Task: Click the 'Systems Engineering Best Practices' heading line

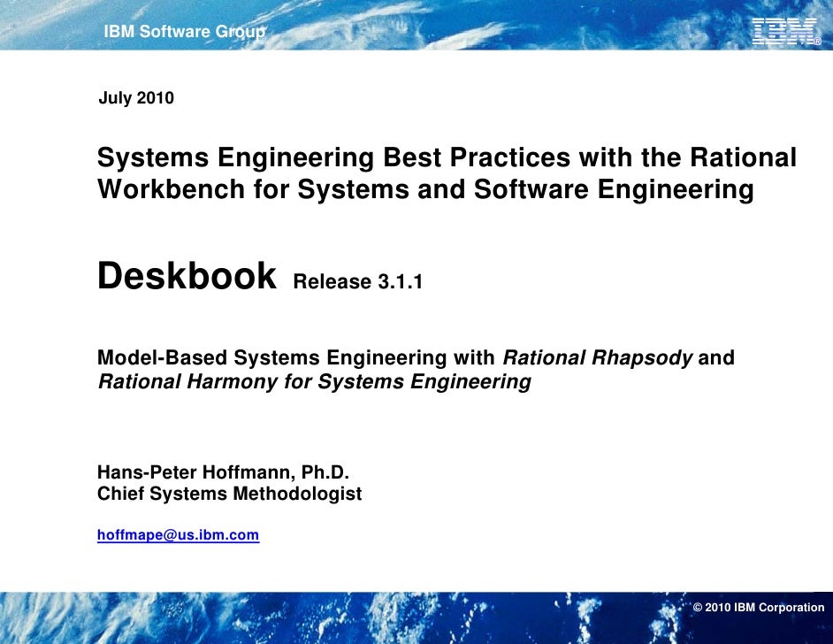Action: point(447,157)
